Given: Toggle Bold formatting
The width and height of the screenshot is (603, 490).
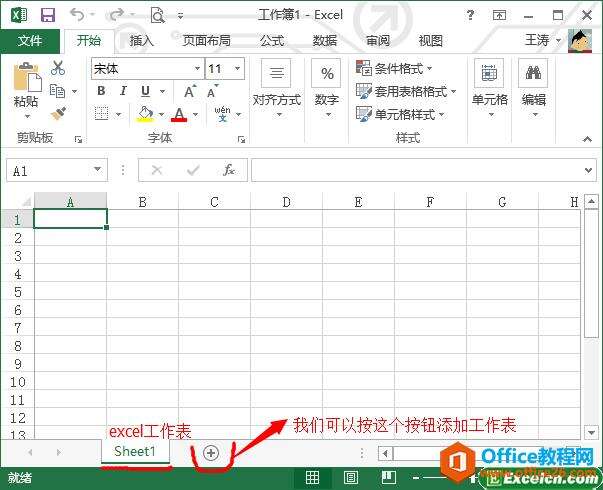Looking at the screenshot, I should point(101,91).
